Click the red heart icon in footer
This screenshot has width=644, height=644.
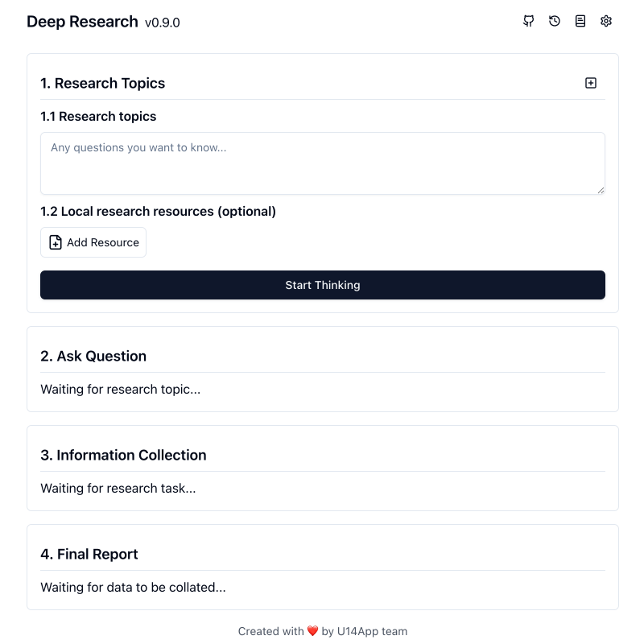pyautogui.click(x=312, y=631)
